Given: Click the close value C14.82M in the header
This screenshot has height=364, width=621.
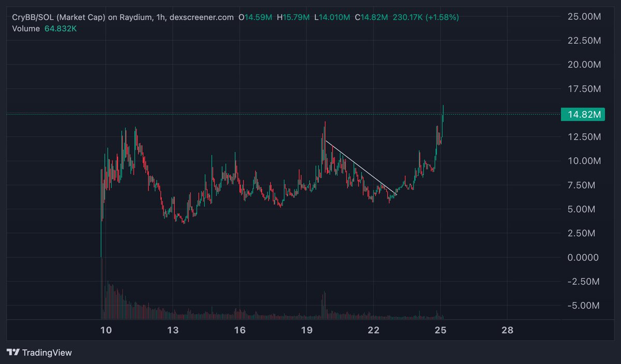Looking at the screenshot, I should click(x=372, y=18).
